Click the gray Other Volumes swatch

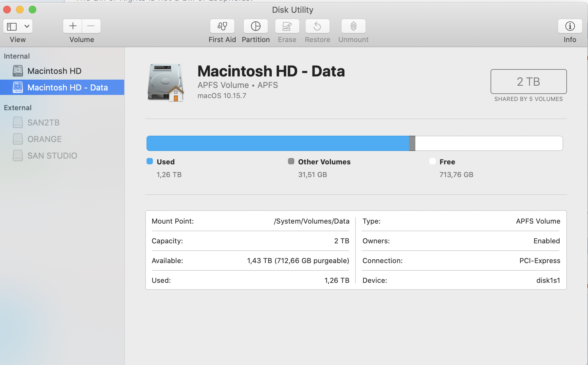point(291,161)
